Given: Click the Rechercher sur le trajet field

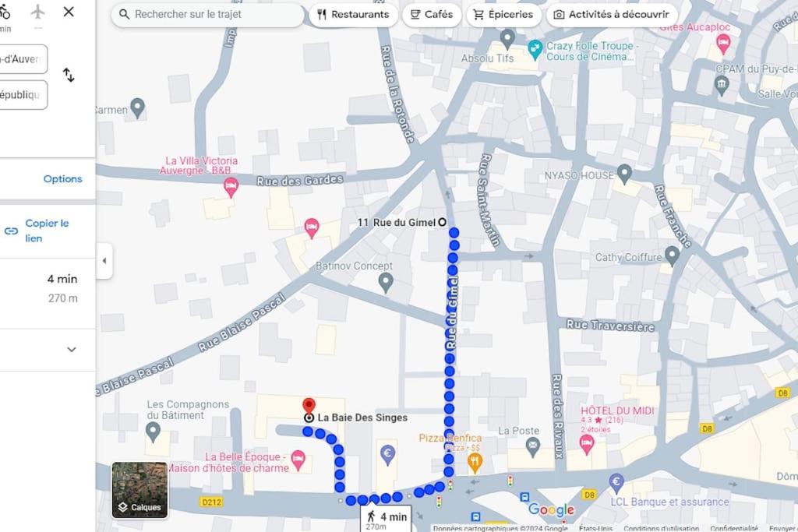Looking at the screenshot, I should pyautogui.click(x=207, y=15).
